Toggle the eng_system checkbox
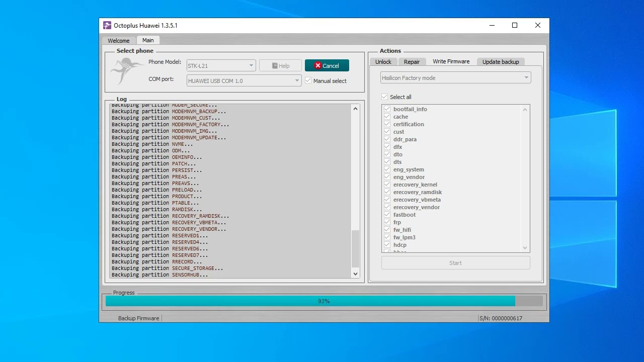Screen dimensions: 644x362 (x=387, y=169)
